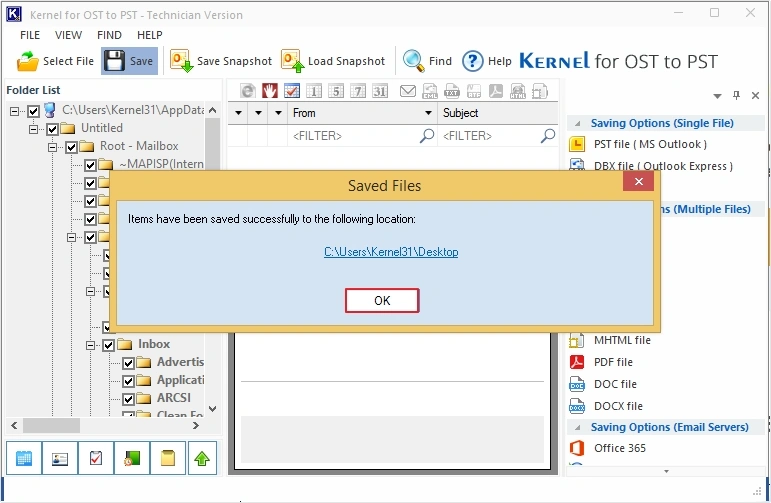Uncheck the ARCSI folder checkbox
The width and height of the screenshot is (771, 503).
pyautogui.click(x=128, y=399)
